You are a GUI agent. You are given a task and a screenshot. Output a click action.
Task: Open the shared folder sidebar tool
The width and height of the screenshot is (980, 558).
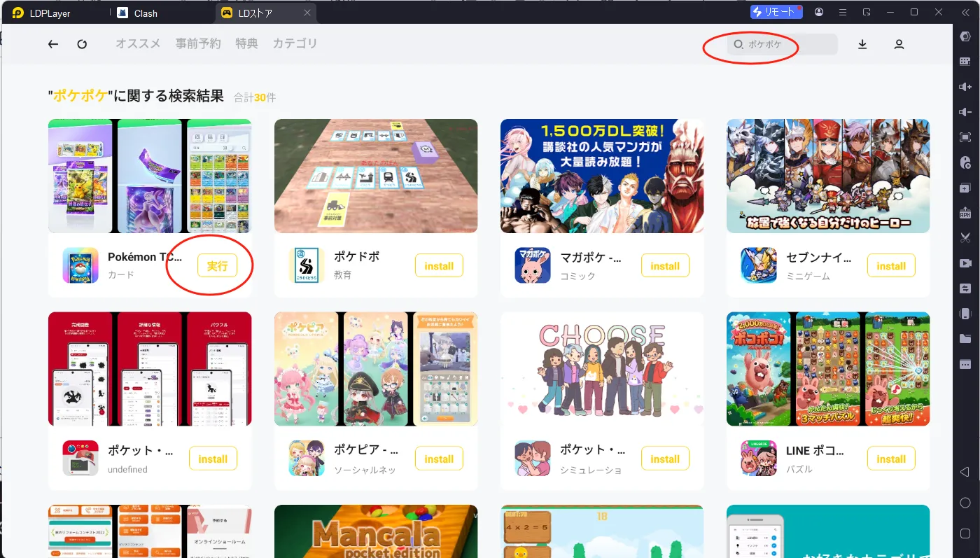point(965,338)
